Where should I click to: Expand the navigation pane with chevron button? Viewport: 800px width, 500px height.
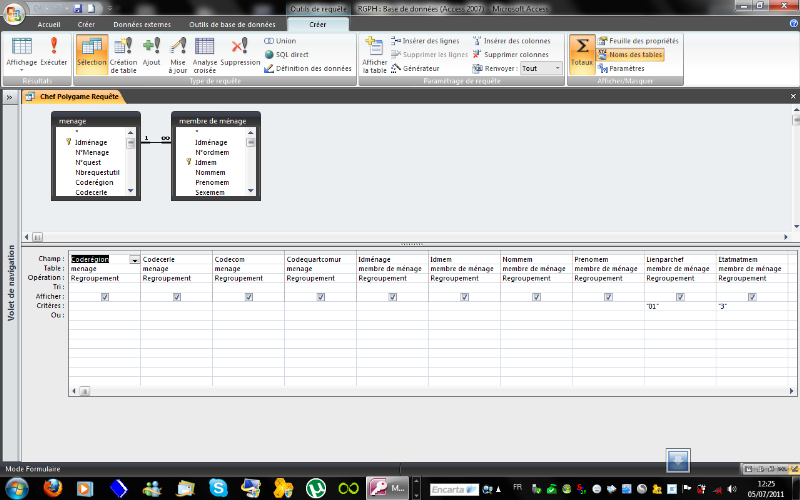[9, 98]
